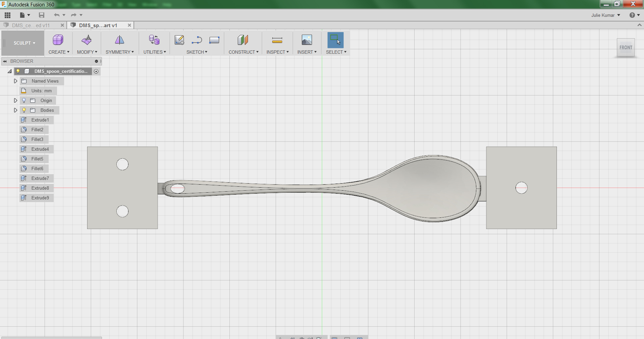Screen dimensions: 644x339
Task: Collapse the DMS_spoon_certificatio root node
Action: [10, 71]
